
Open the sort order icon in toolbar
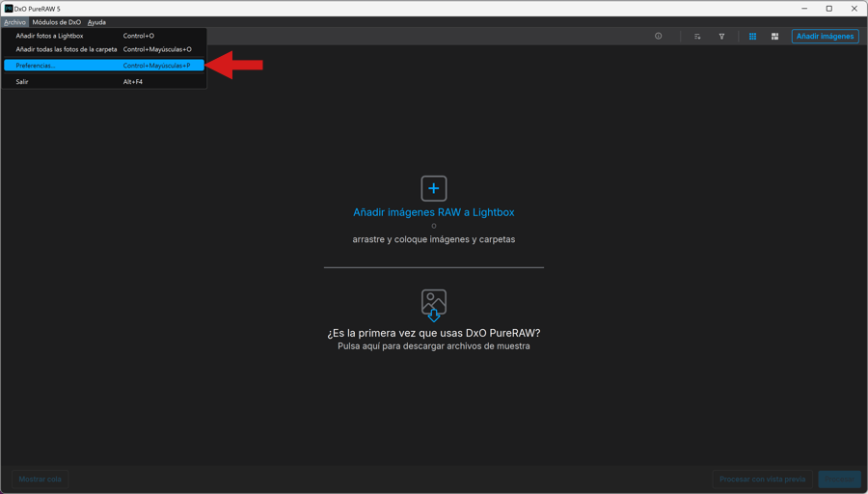[697, 36]
